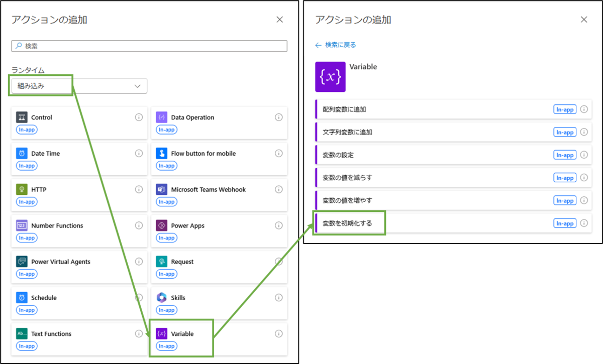The width and height of the screenshot is (603, 364).
Task: Open the Schedule connector icon
Action: pos(21,298)
